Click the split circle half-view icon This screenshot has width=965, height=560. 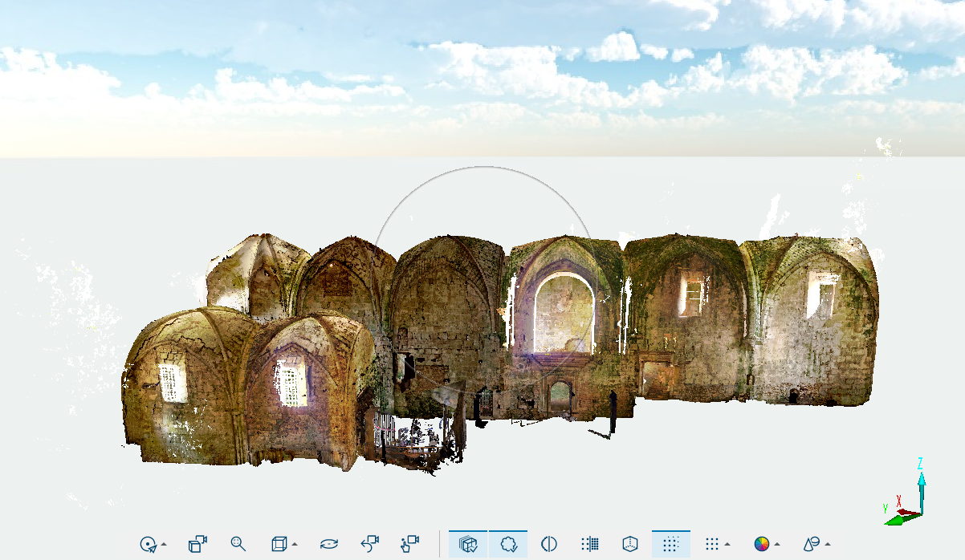[549, 544]
